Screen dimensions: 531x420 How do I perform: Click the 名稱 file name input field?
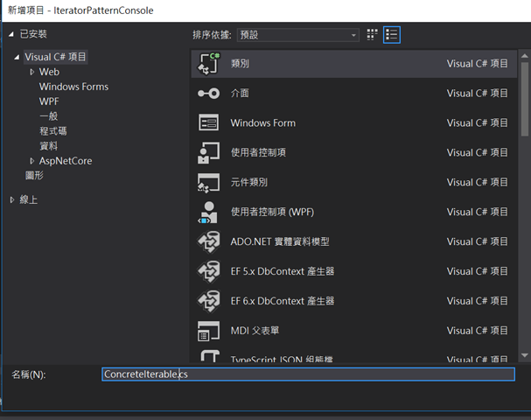coord(308,374)
